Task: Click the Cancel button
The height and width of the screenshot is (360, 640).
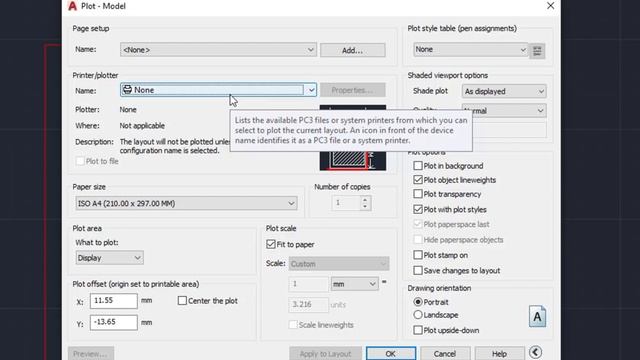Action: (445, 353)
